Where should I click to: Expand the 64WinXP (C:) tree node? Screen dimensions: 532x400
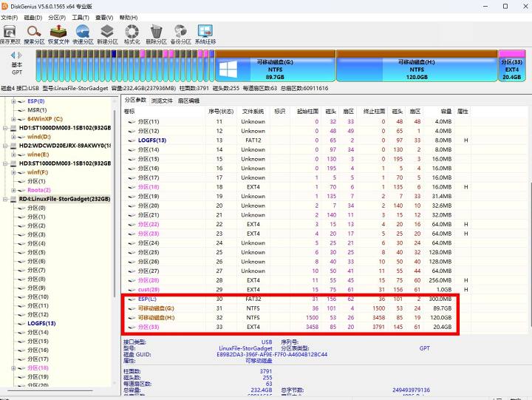coord(13,119)
